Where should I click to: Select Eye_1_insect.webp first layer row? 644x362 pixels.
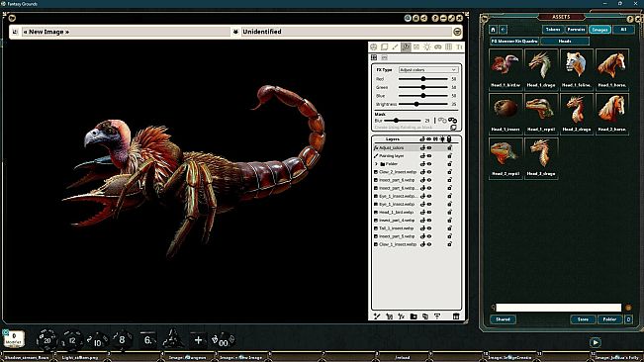(414, 196)
